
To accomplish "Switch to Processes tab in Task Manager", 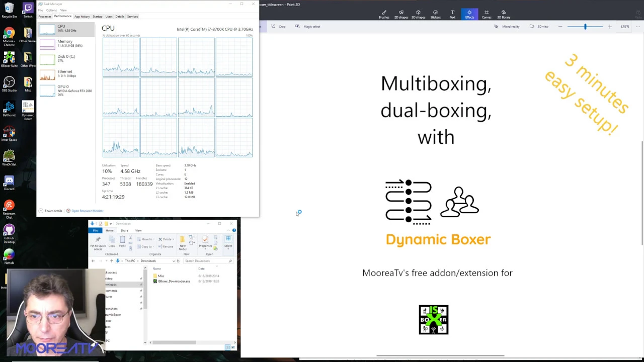I will point(45,17).
